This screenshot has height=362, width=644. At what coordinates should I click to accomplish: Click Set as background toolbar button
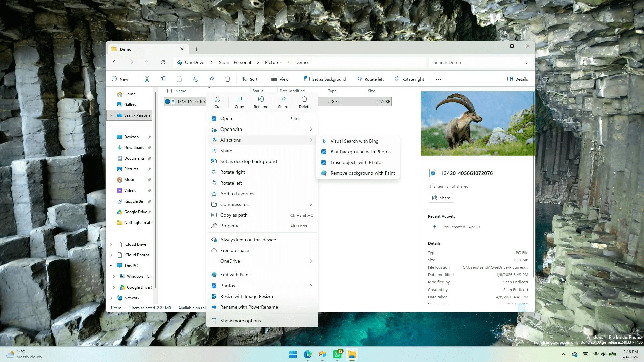point(325,79)
